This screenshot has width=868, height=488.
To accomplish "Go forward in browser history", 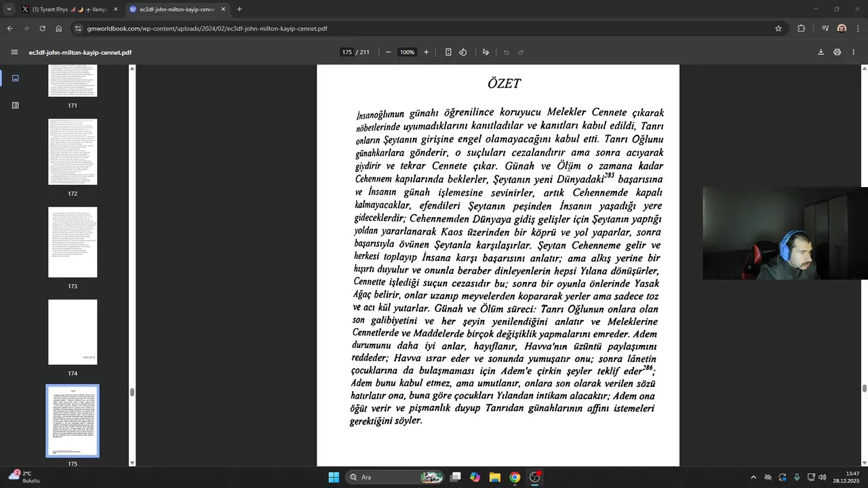I will pyautogui.click(x=26, y=28).
